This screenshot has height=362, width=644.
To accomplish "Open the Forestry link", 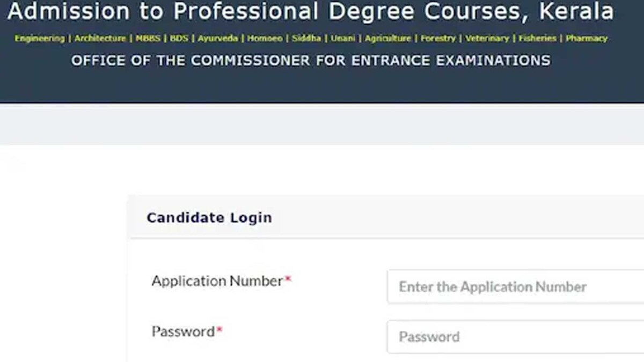I will click(x=438, y=38).
